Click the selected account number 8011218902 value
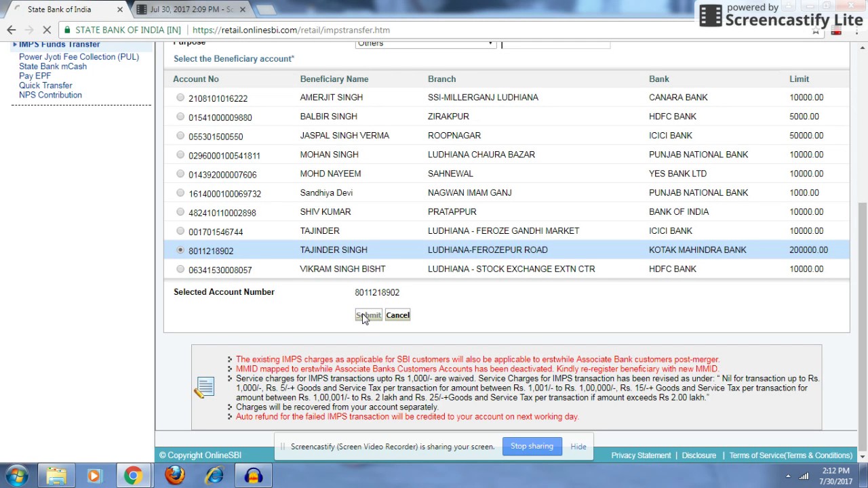This screenshot has height=488, width=868. coord(377,293)
